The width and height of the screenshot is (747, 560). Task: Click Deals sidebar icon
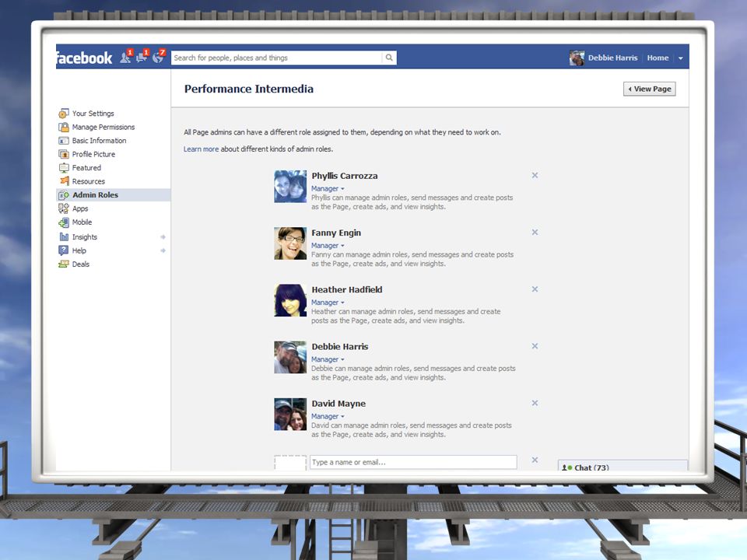point(63,264)
